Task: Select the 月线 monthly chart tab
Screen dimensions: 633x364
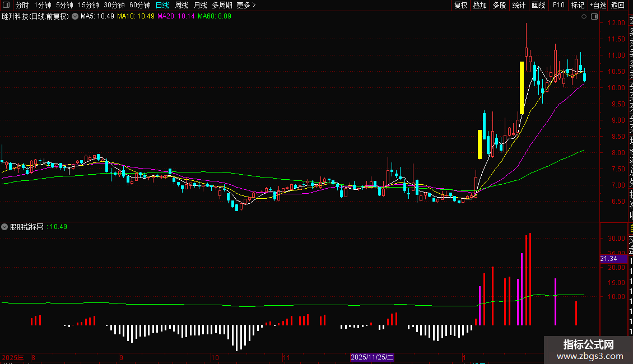Action: click(200, 5)
